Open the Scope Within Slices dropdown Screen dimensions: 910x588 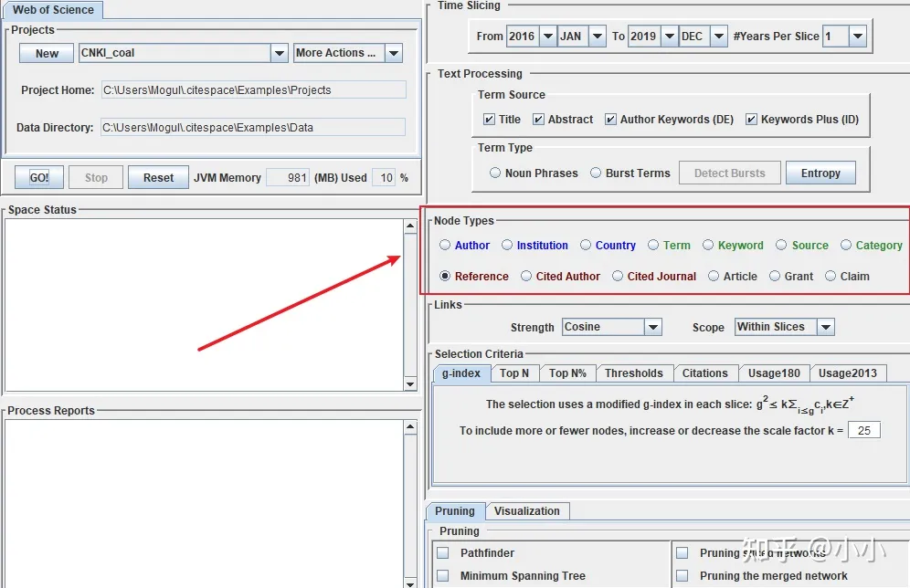[x=826, y=327]
